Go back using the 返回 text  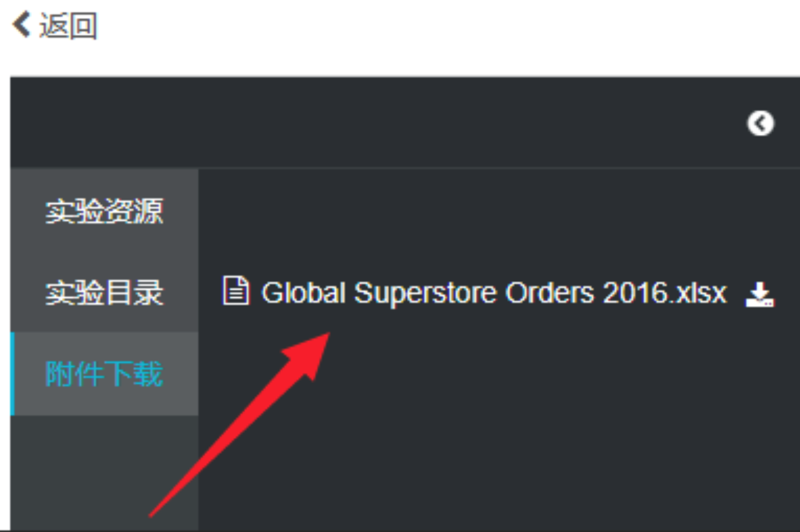[68, 26]
